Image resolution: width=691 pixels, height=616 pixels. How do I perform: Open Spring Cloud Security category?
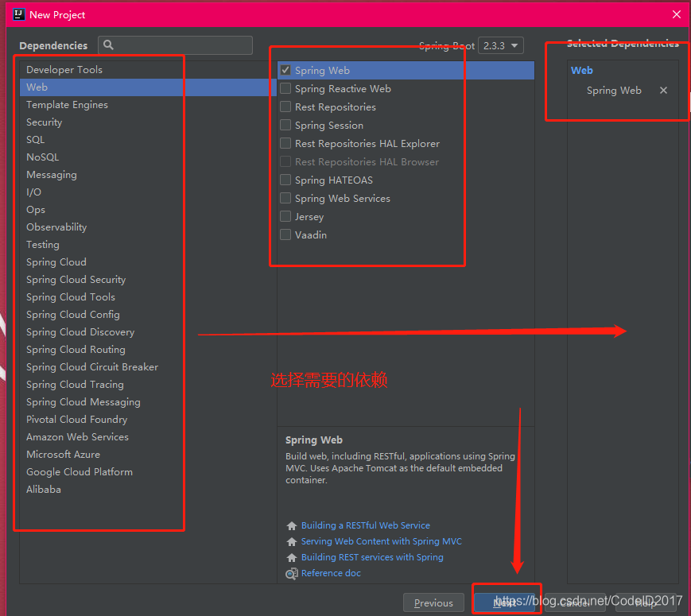coord(148,279)
